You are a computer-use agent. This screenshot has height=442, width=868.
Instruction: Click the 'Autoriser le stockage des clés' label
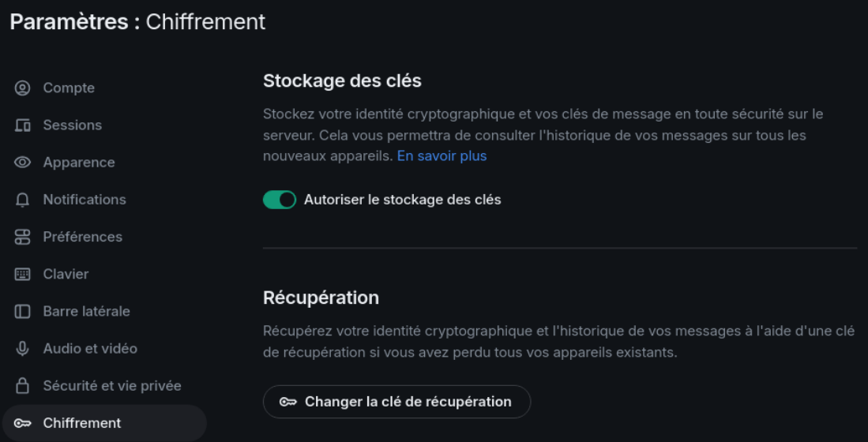click(x=402, y=200)
